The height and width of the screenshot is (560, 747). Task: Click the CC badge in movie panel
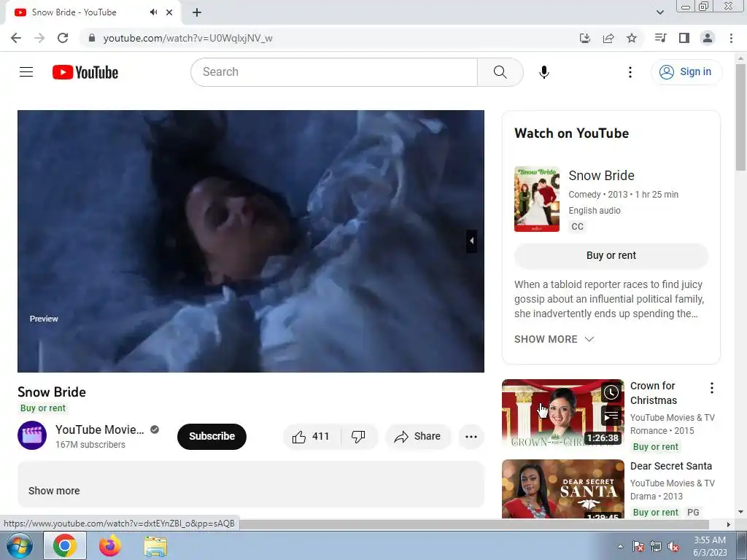(x=577, y=227)
